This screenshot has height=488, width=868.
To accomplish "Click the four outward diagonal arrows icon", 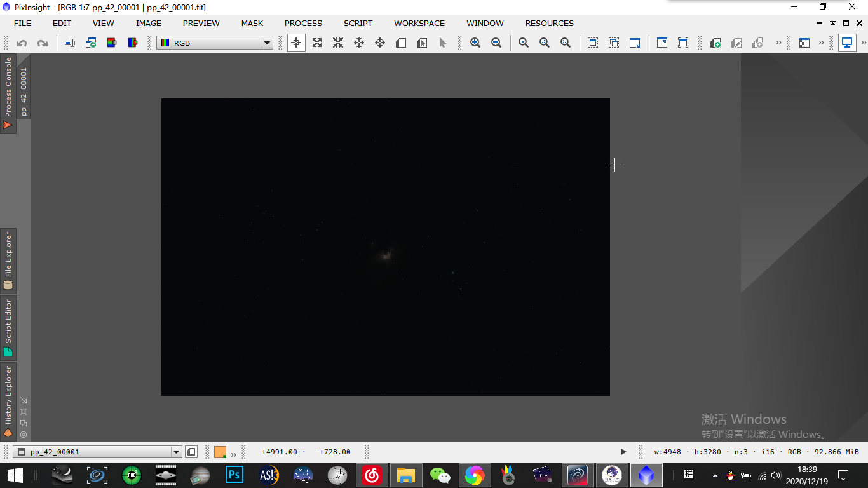I will point(317,43).
